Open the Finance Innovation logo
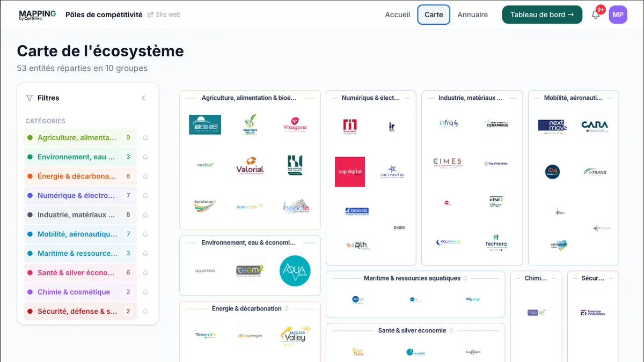The height and width of the screenshot is (362, 644). (x=592, y=313)
